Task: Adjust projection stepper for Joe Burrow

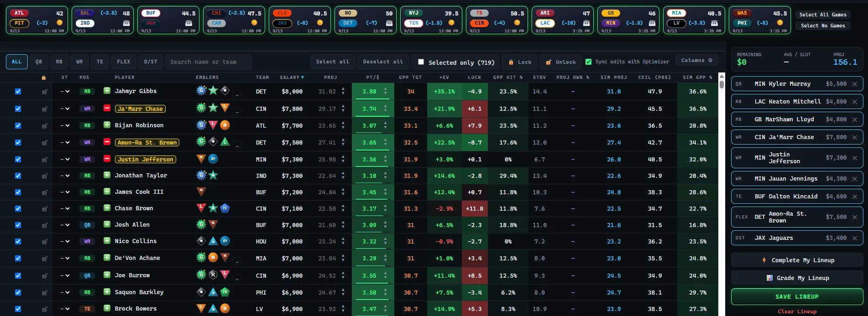Action: pos(343,275)
